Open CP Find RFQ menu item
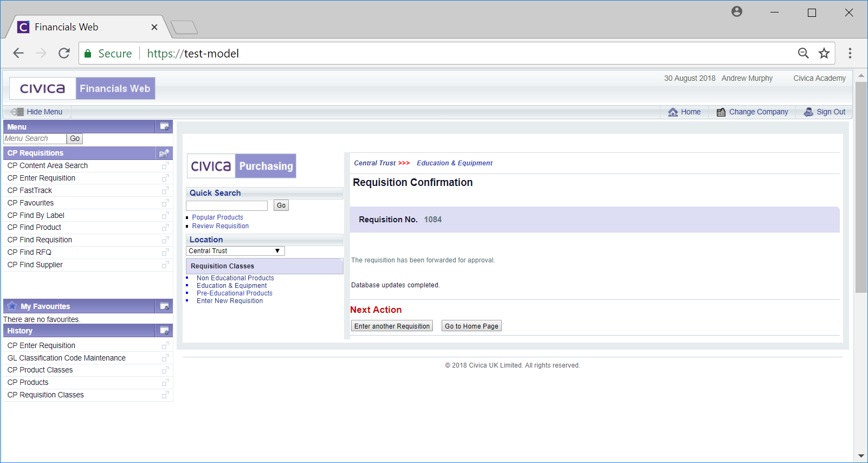Image resolution: width=868 pixels, height=463 pixels. point(29,252)
